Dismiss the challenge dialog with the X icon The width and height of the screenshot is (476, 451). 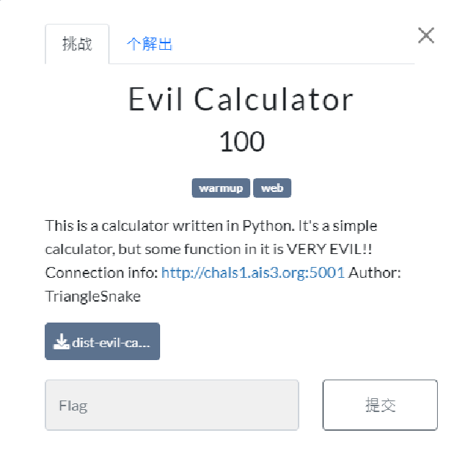coord(426,35)
